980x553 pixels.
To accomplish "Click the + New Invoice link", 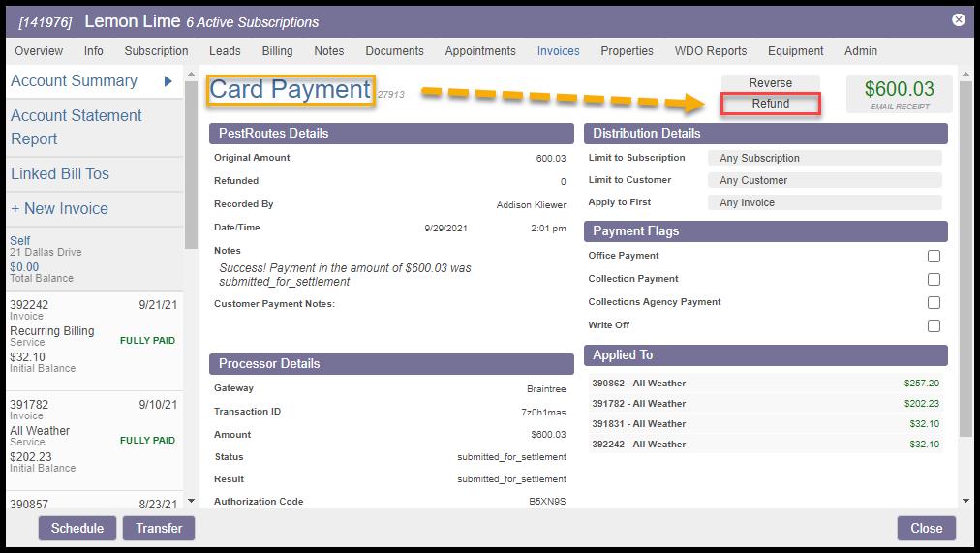I will [x=59, y=208].
